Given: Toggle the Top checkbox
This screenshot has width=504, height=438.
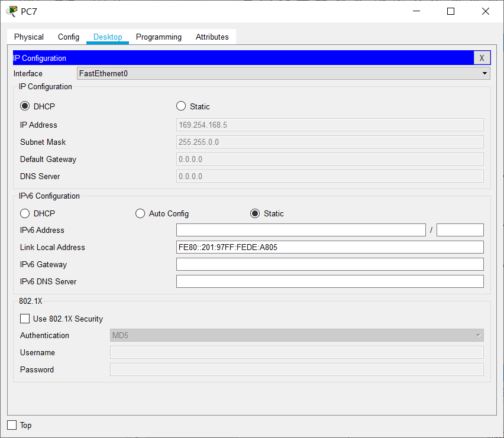Looking at the screenshot, I should (12, 425).
